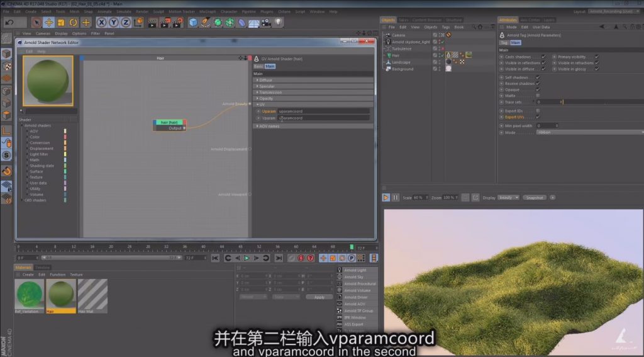The width and height of the screenshot is (644, 357).
Task: Click the Snap toggle S icon in left toolbar
Action: pyautogui.click(x=6, y=156)
